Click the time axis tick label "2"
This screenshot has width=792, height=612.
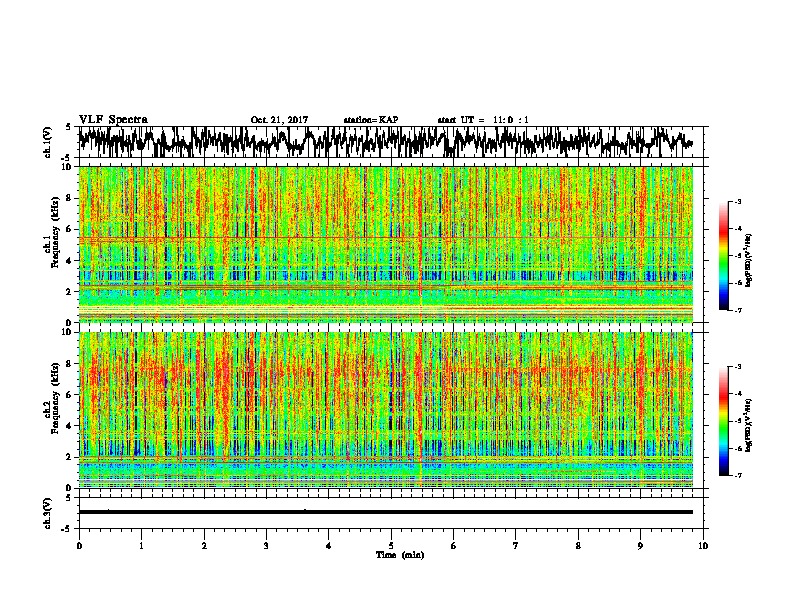tap(204, 546)
